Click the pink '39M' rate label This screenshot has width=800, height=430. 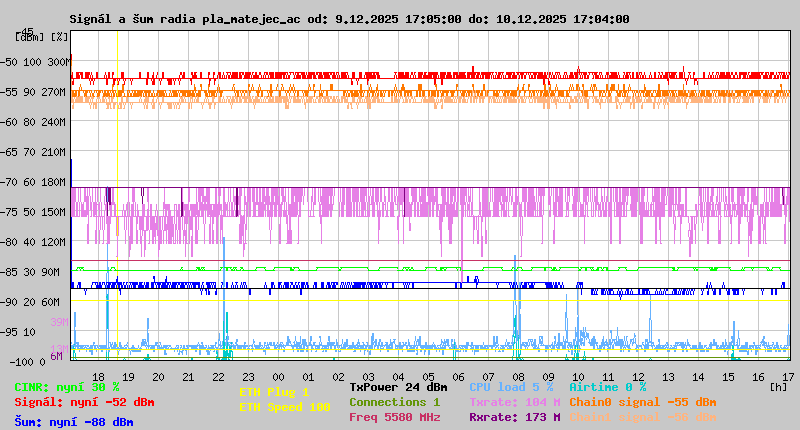pyautogui.click(x=59, y=322)
